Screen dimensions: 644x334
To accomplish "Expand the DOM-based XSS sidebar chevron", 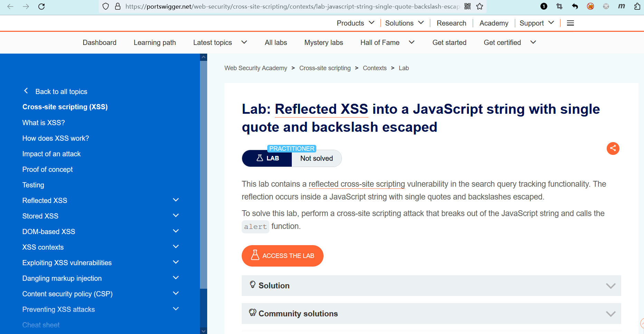I will [x=176, y=231].
